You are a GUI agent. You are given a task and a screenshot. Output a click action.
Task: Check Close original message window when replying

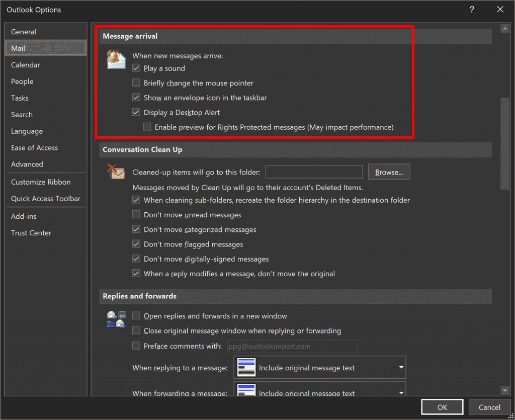coord(136,330)
